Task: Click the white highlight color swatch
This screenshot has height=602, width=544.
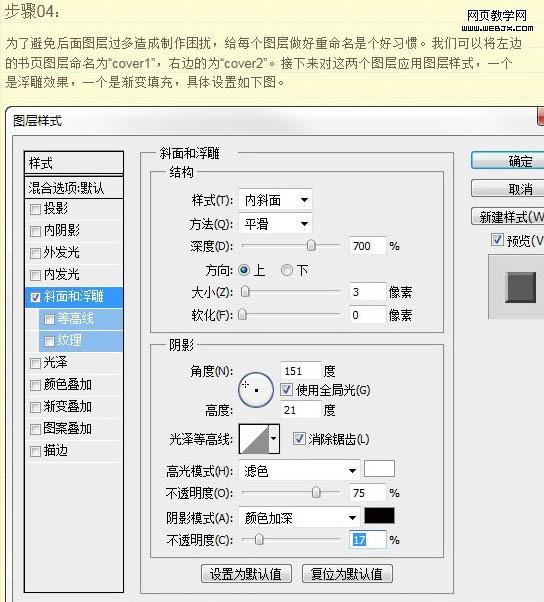Action: [379, 468]
